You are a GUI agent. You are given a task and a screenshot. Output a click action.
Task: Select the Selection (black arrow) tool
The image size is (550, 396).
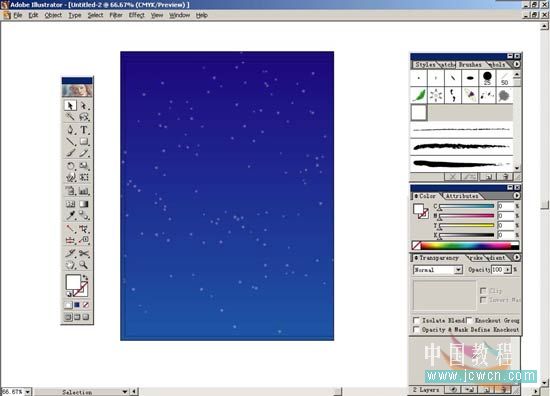pos(70,105)
